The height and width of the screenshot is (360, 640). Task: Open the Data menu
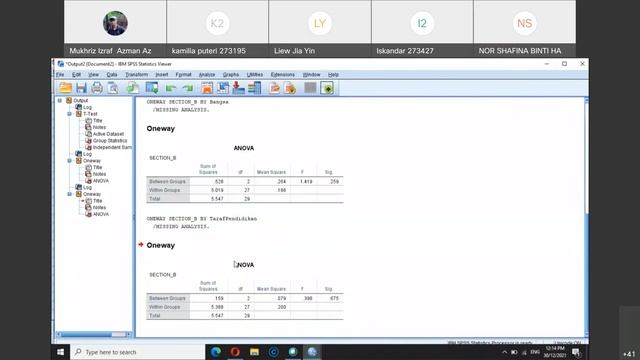[x=112, y=75]
